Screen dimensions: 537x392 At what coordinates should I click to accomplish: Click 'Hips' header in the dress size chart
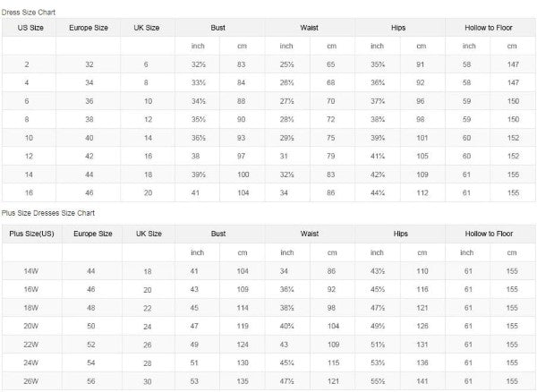point(399,28)
